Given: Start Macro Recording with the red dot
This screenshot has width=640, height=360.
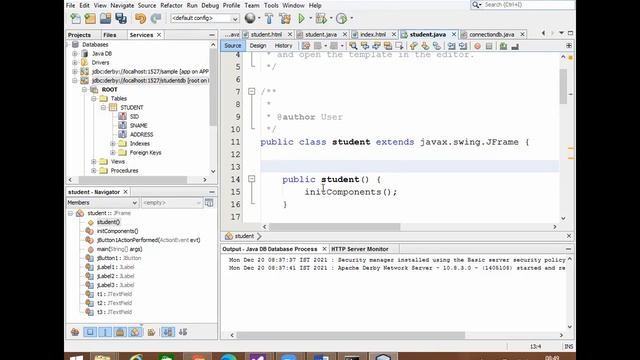Looking at the screenshot, I should pyautogui.click(x=477, y=46).
